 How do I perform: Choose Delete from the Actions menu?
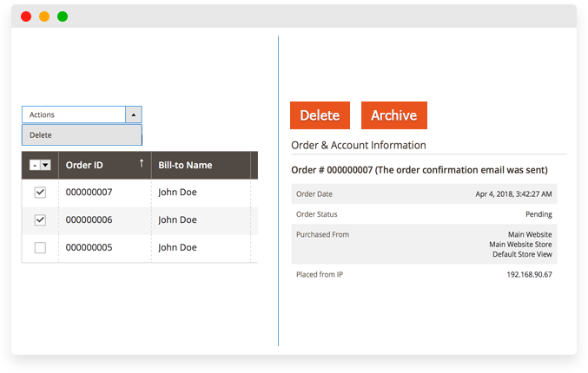click(x=82, y=134)
